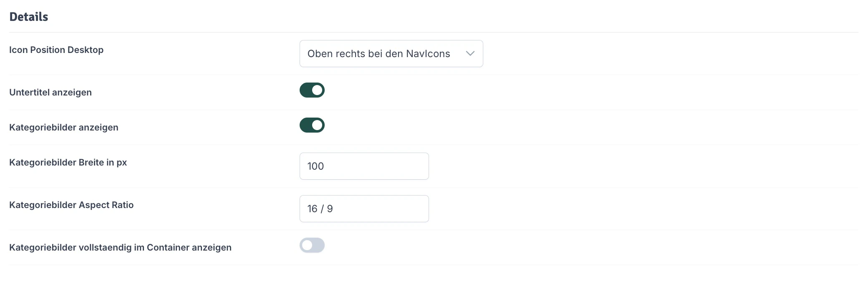Click the "Kategoriebilder Breite in px" label
Screen dimensions: 868x281
pyautogui.click(x=68, y=163)
